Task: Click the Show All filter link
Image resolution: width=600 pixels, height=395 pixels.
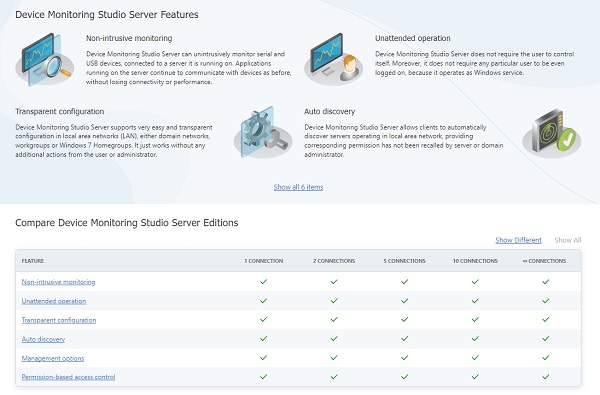Action: pos(567,240)
